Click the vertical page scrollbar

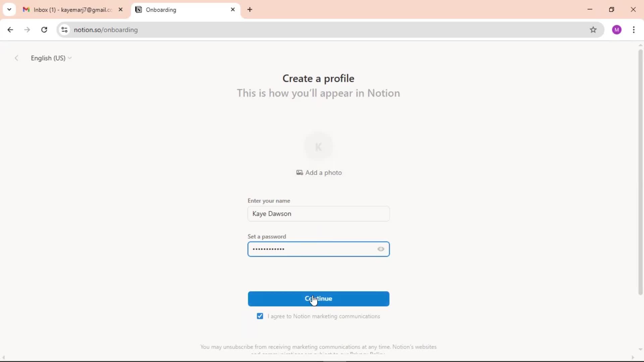tap(640, 172)
